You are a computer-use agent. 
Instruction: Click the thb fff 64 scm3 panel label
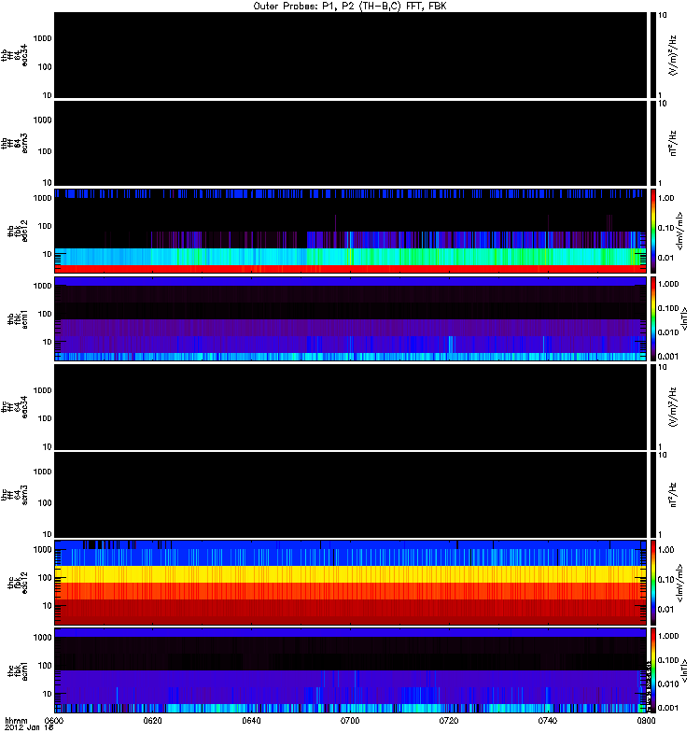click(14, 144)
